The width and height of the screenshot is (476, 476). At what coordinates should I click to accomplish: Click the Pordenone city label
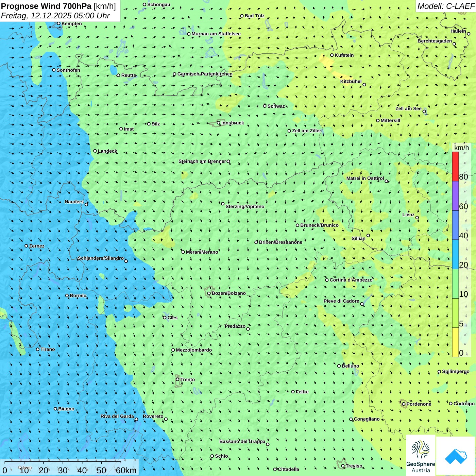[x=419, y=404]
